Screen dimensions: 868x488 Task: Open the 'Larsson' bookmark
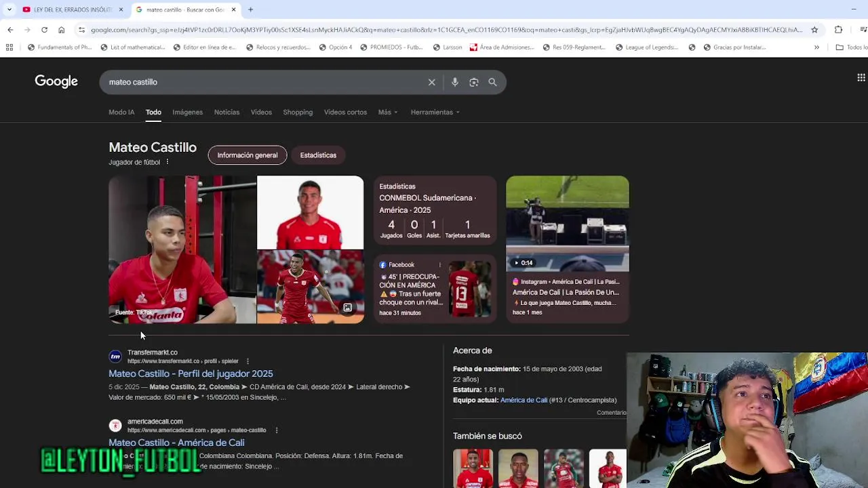[x=447, y=47]
